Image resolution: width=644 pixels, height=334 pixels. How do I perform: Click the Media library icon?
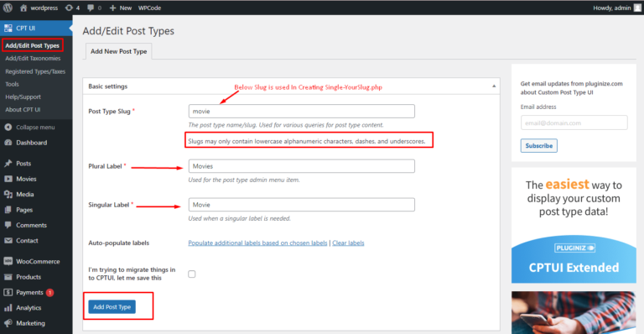pyautogui.click(x=8, y=195)
